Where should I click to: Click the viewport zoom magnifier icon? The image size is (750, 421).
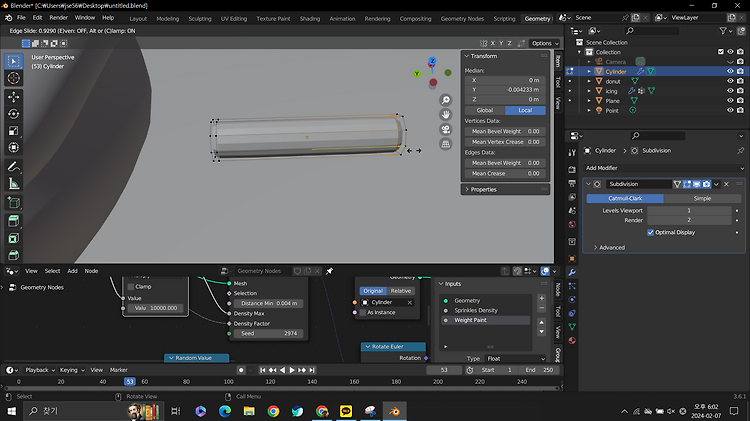point(446,100)
